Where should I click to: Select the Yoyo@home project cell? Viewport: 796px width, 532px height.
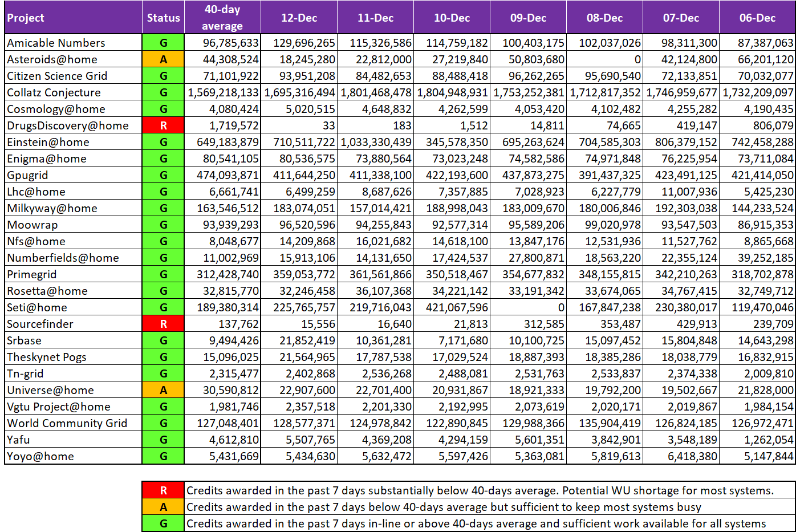point(74,456)
